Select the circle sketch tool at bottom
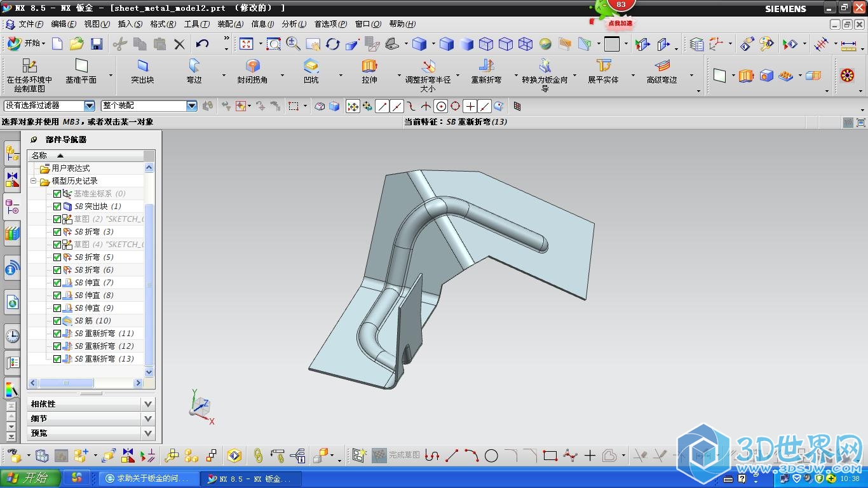Viewport: 868px width, 488px height. (491, 456)
